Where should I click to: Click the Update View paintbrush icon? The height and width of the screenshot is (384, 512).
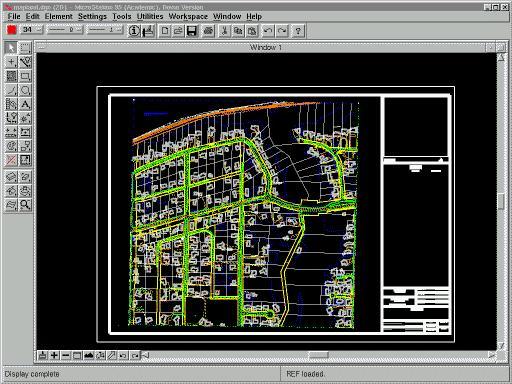coord(42,356)
